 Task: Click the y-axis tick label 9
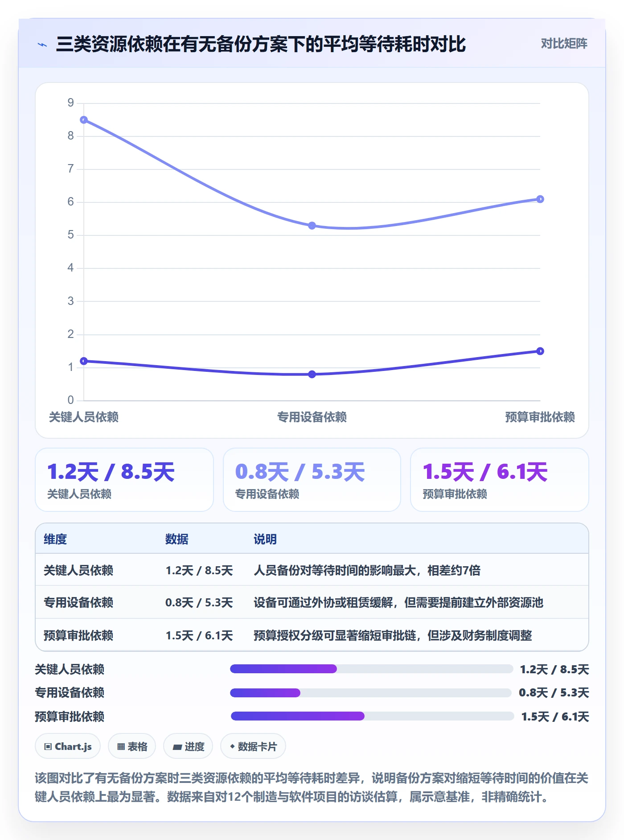coord(71,103)
